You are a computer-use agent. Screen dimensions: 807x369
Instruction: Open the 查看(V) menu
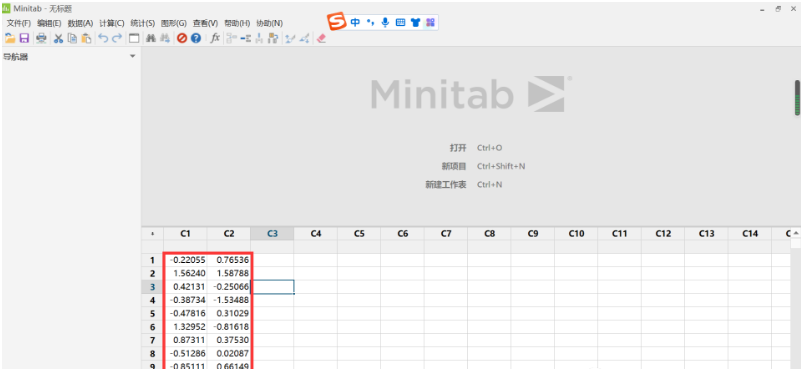click(x=205, y=23)
